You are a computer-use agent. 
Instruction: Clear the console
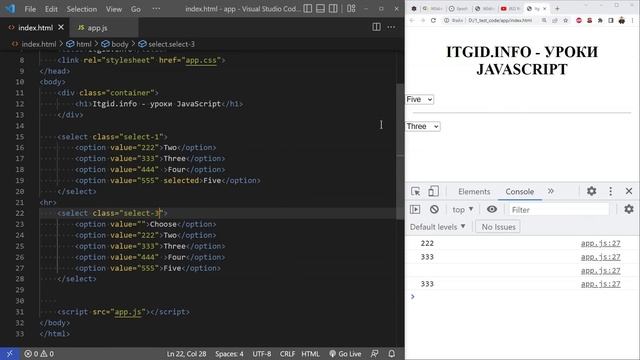tap(434, 209)
